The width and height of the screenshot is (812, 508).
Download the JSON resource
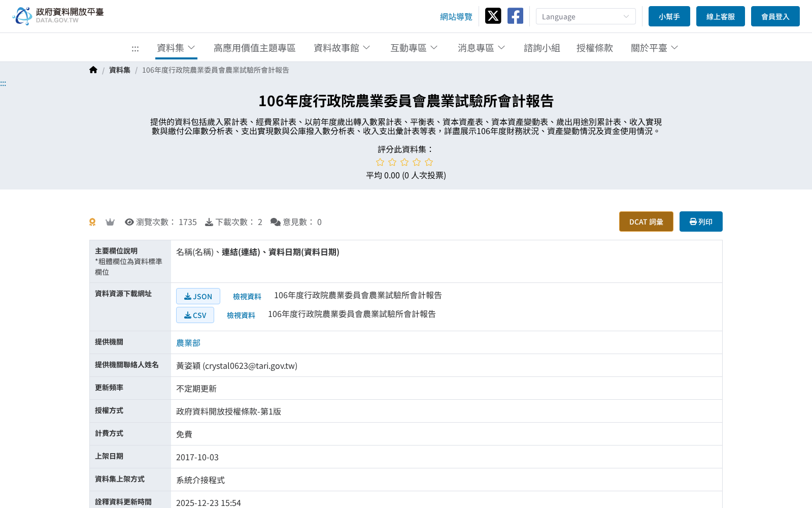(x=198, y=296)
